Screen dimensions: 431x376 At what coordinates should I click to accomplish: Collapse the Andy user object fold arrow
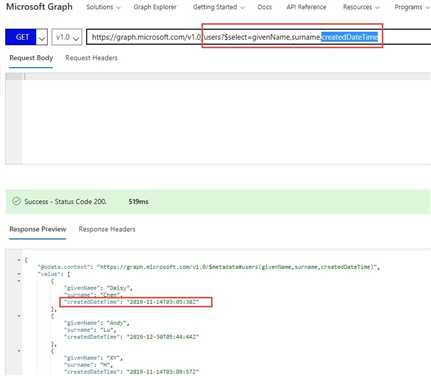pos(19,316)
